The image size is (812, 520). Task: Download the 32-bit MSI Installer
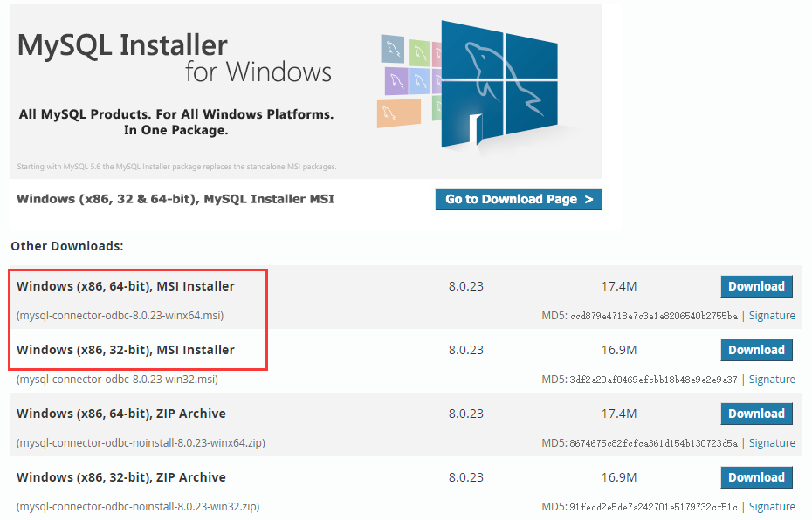pos(756,350)
